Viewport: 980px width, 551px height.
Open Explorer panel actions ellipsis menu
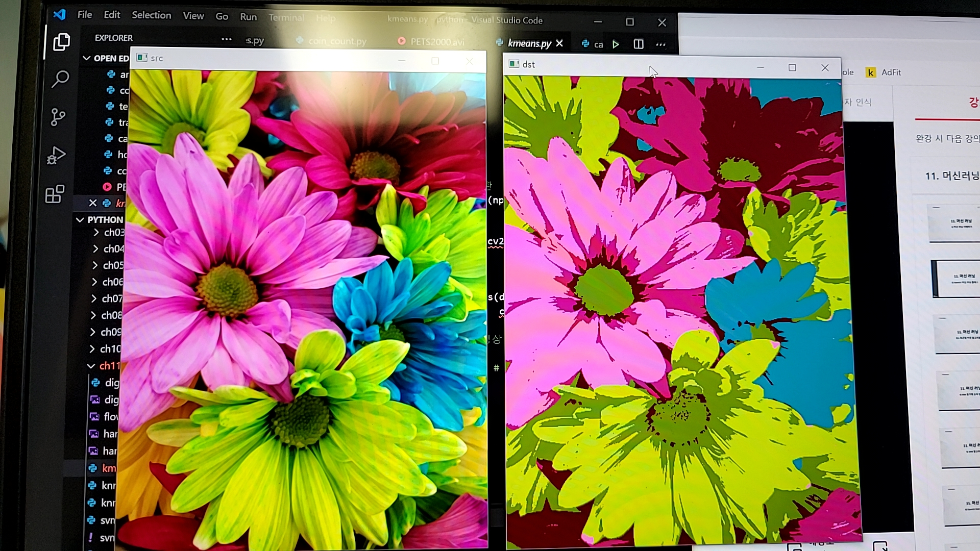click(227, 39)
